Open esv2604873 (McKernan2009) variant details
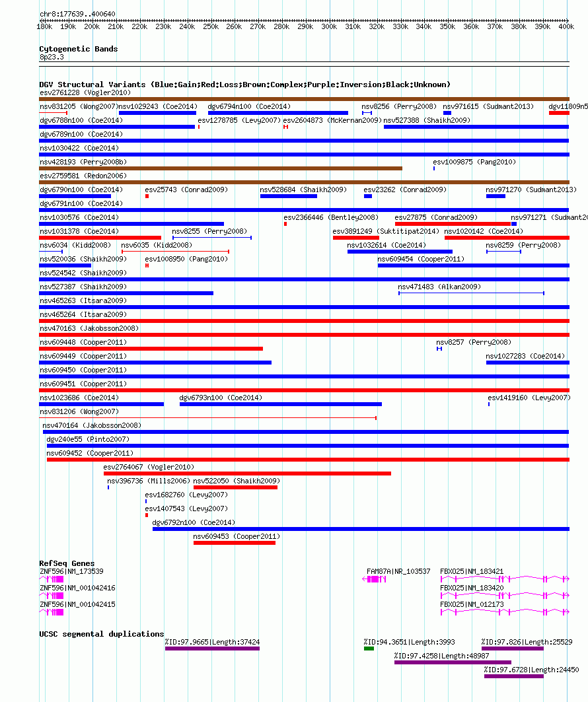This screenshot has width=588, height=702. [x=285, y=127]
